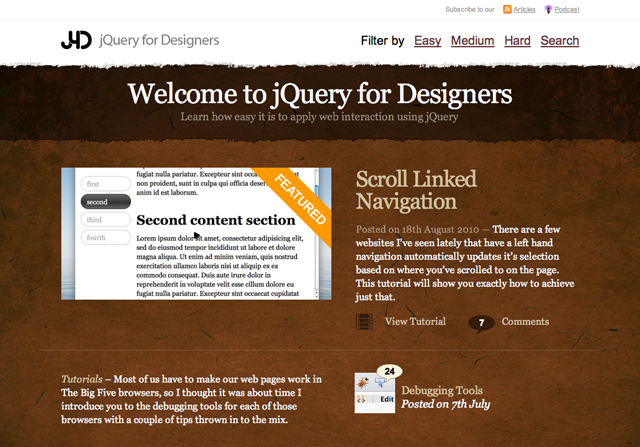Click the JQD logo icon
The width and height of the screenshot is (640, 447).
coord(76,40)
